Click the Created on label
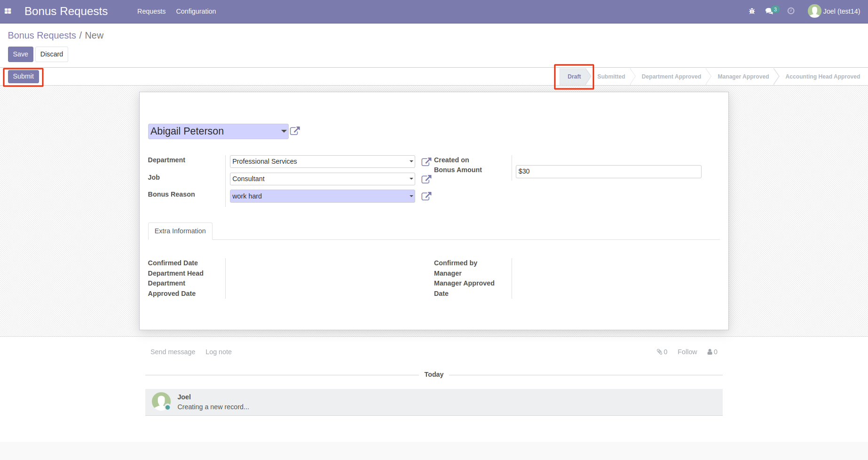The width and height of the screenshot is (868, 460). pos(451,160)
